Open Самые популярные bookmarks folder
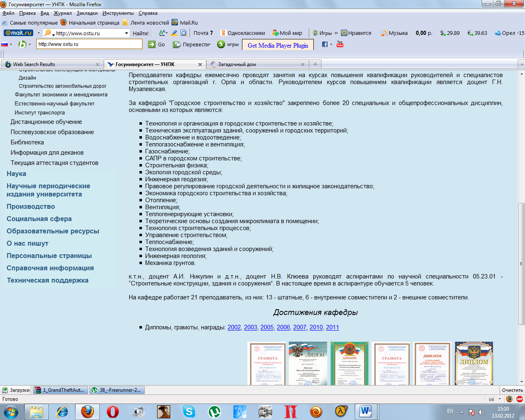Viewport: 525px width, 420px height. pyautogui.click(x=30, y=23)
